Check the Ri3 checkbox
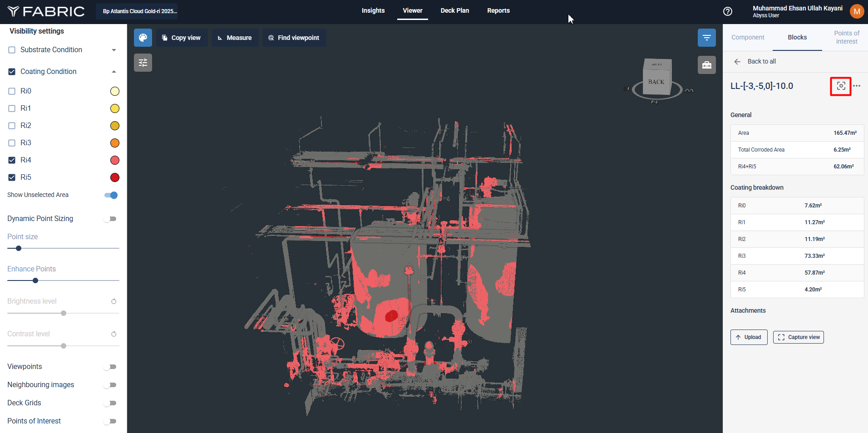This screenshot has height=433, width=868. pos(12,143)
